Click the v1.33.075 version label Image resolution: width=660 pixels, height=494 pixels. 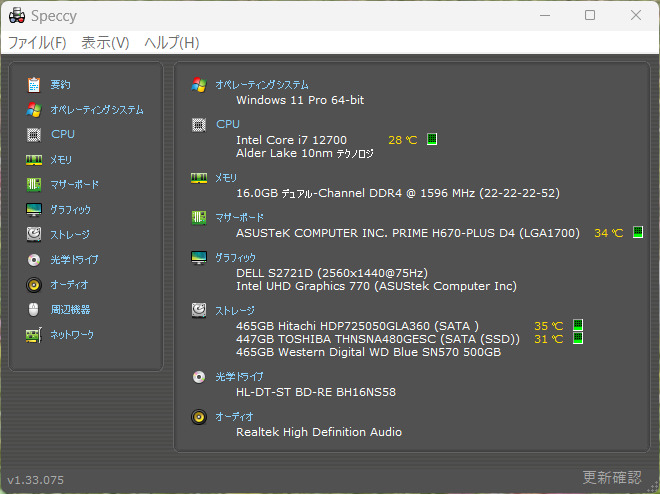coord(35,480)
